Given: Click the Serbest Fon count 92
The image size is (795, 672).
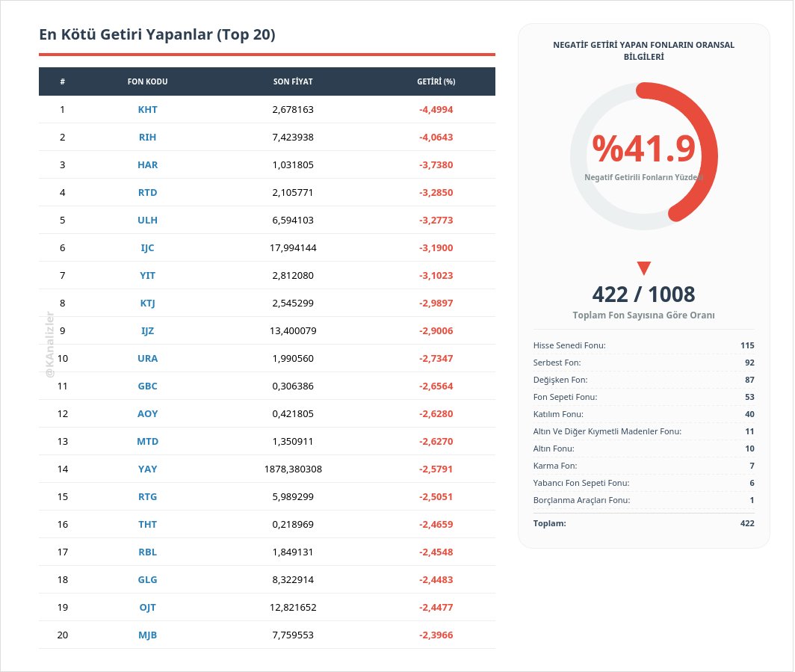Looking at the screenshot, I should (750, 363).
